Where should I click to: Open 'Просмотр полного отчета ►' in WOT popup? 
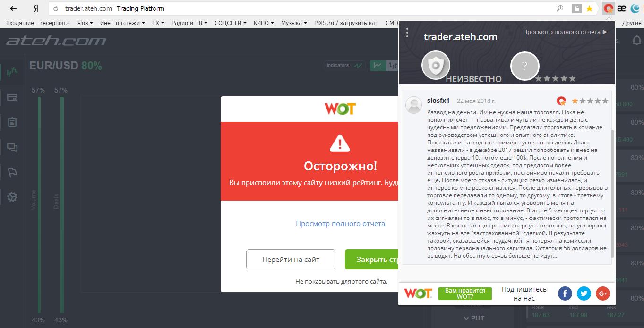tap(565, 32)
